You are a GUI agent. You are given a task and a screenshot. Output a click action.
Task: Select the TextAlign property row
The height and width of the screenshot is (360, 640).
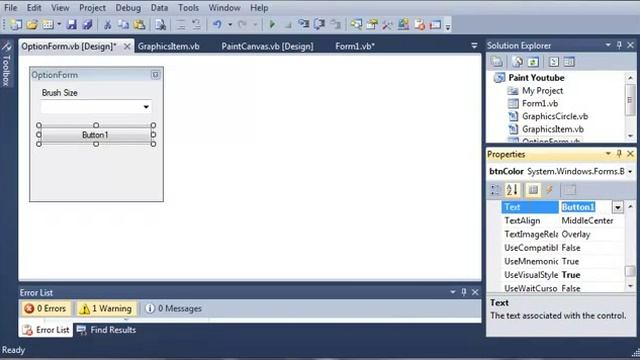pos(563,221)
